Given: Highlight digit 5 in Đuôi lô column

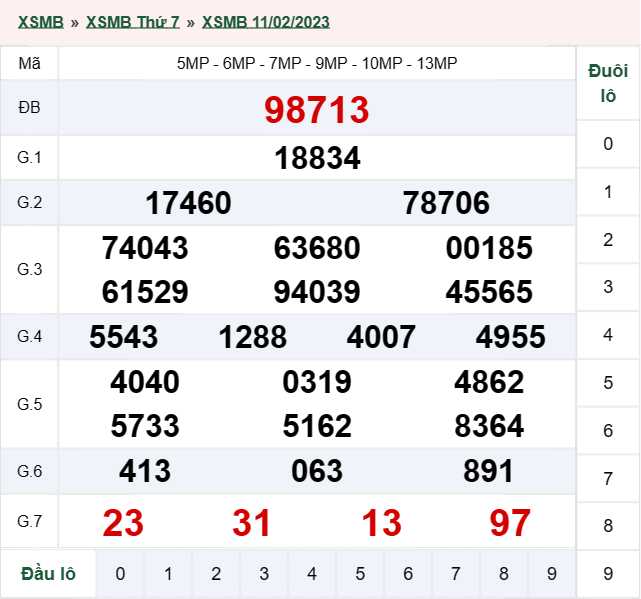Looking at the screenshot, I should pyautogui.click(x=608, y=383).
